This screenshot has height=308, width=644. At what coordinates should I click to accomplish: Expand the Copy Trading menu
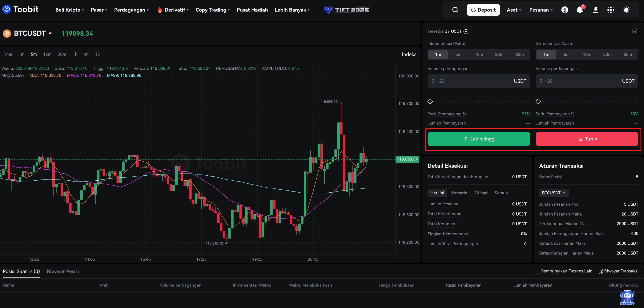[x=212, y=10]
